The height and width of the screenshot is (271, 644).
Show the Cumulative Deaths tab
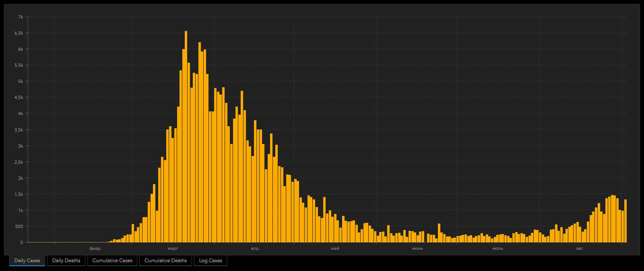coord(166,261)
